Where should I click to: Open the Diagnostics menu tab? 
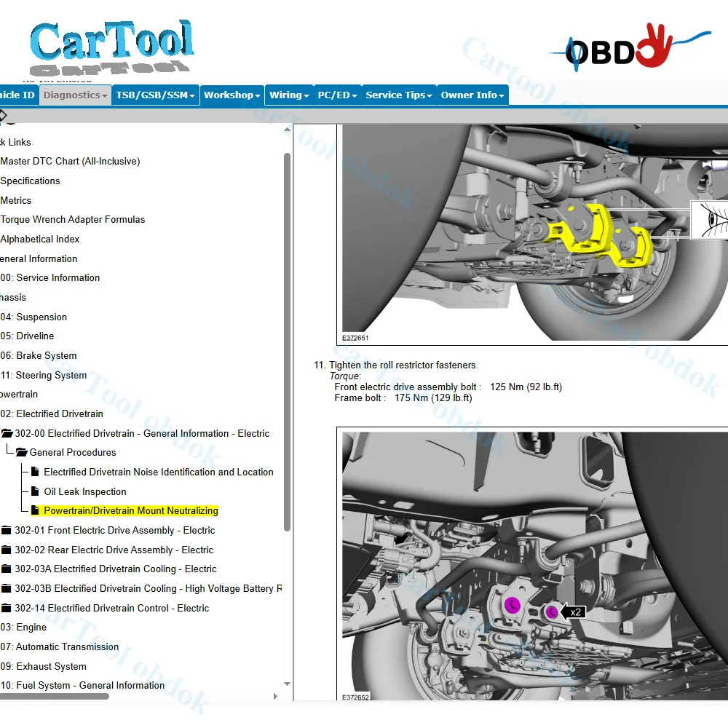click(75, 95)
